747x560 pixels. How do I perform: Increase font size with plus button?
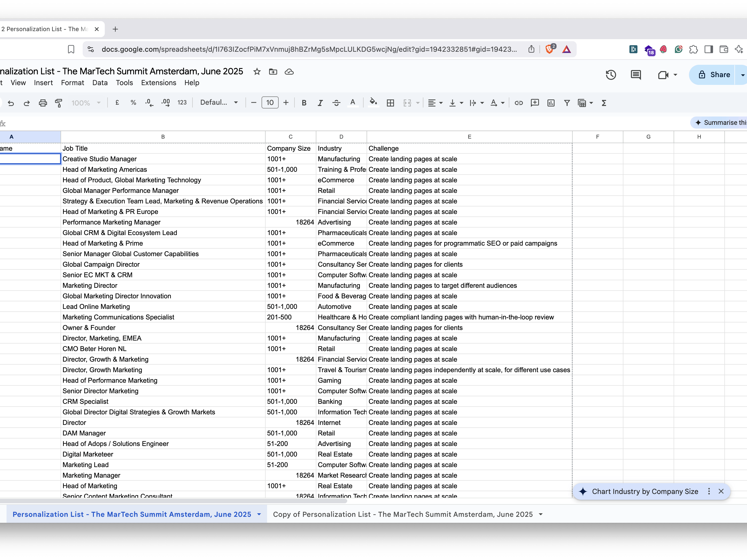(286, 103)
